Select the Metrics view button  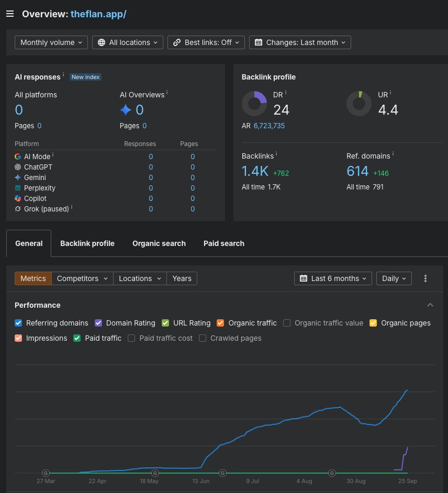point(33,278)
